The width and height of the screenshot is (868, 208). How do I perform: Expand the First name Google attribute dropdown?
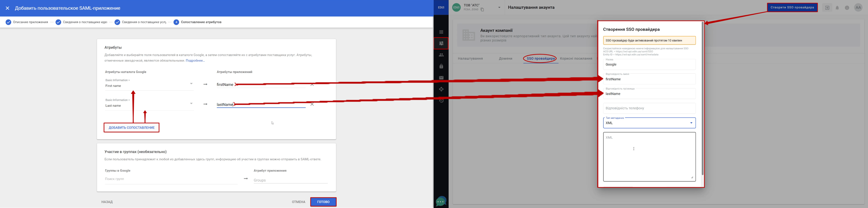(x=191, y=84)
